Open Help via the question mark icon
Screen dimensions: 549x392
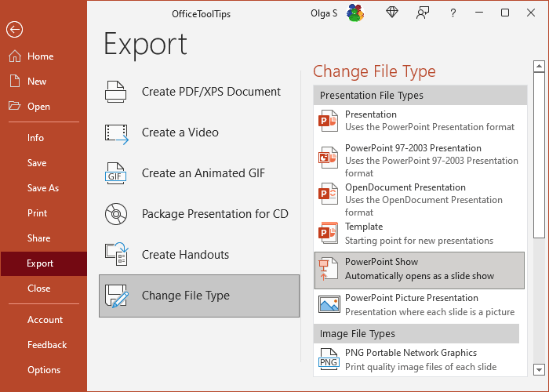(453, 13)
